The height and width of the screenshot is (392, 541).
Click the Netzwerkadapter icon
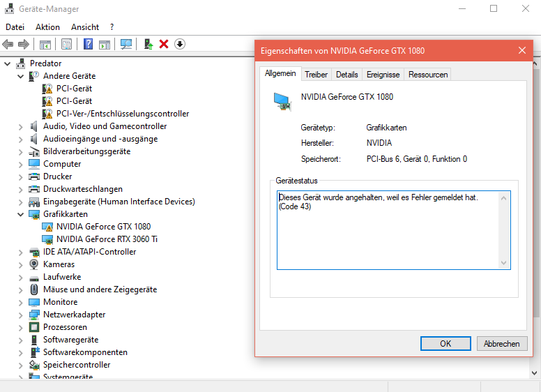point(33,315)
